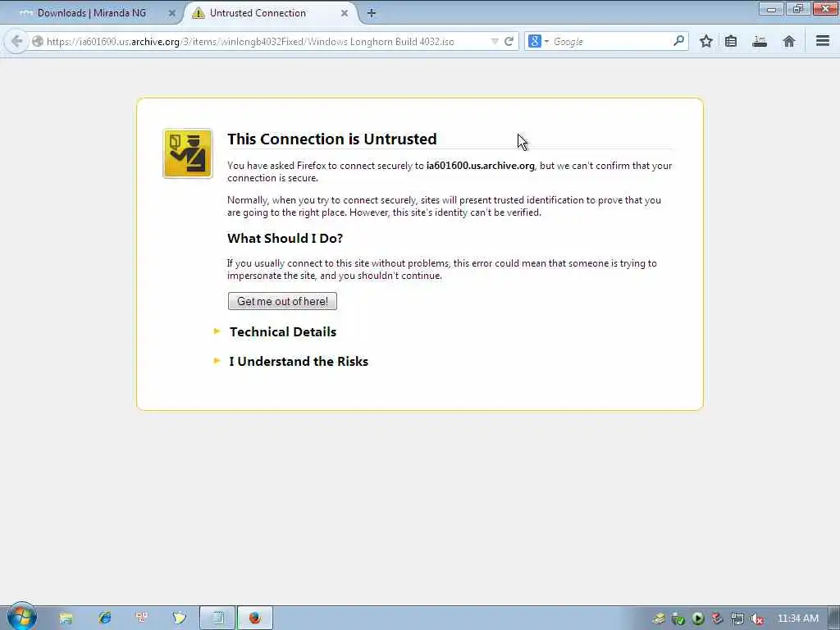Image resolution: width=840 pixels, height=630 pixels.
Task: Click the This Connection is Untrusted heading
Action: [331, 139]
